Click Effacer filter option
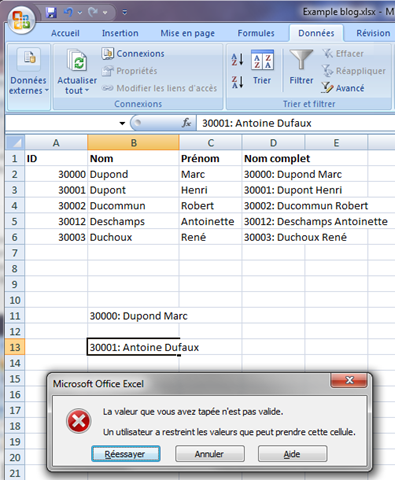The height and width of the screenshot is (480, 395). [x=343, y=53]
